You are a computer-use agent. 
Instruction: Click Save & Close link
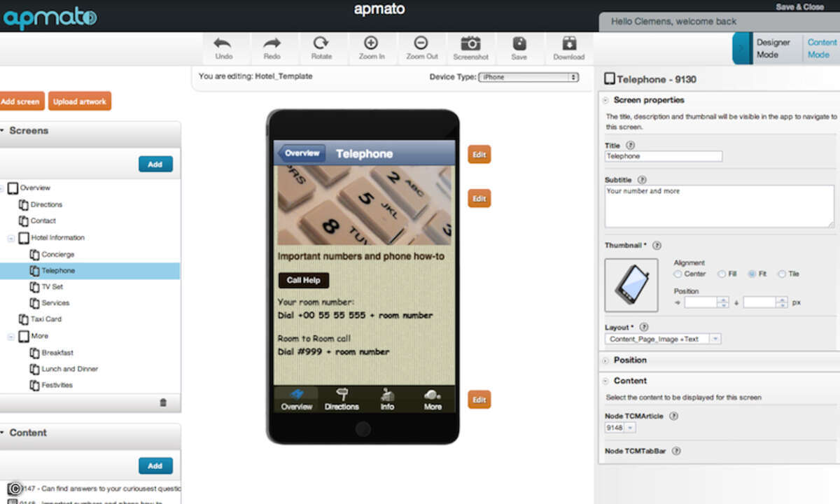pyautogui.click(x=799, y=7)
